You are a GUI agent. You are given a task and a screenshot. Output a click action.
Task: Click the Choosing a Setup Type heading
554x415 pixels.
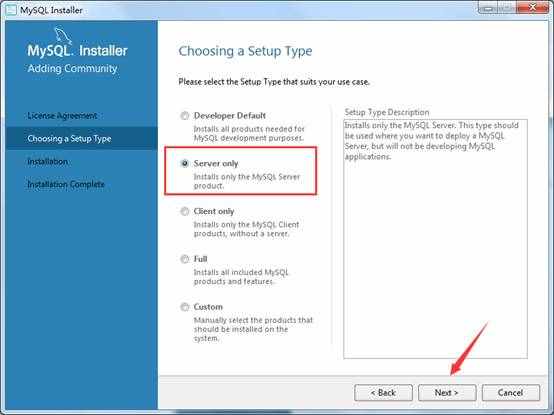245,51
